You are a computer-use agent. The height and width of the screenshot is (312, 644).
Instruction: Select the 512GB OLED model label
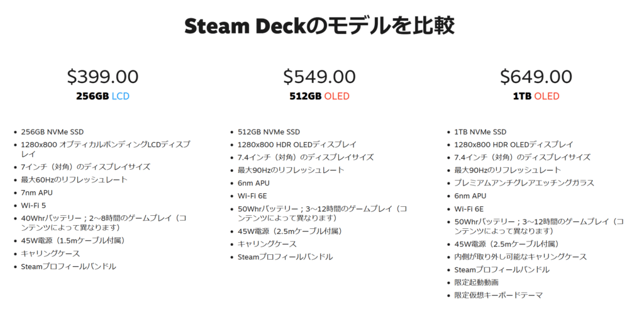click(319, 96)
